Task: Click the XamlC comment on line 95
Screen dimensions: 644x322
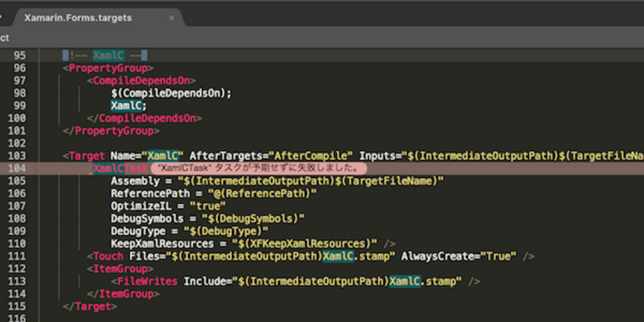Action: (x=108, y=55)
